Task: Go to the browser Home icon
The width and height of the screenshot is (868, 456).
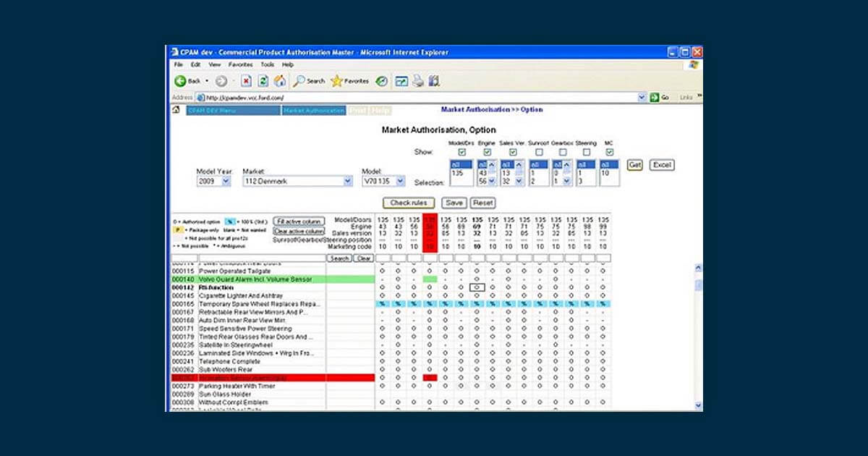Action: click(x=279, y=81)
